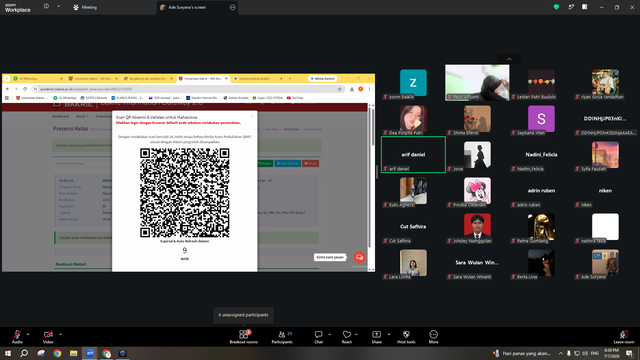The height and width of the screenshot is (360, 640).
Task: Select riyan surya ramadhan participant tile
Action: pos(605,83)
